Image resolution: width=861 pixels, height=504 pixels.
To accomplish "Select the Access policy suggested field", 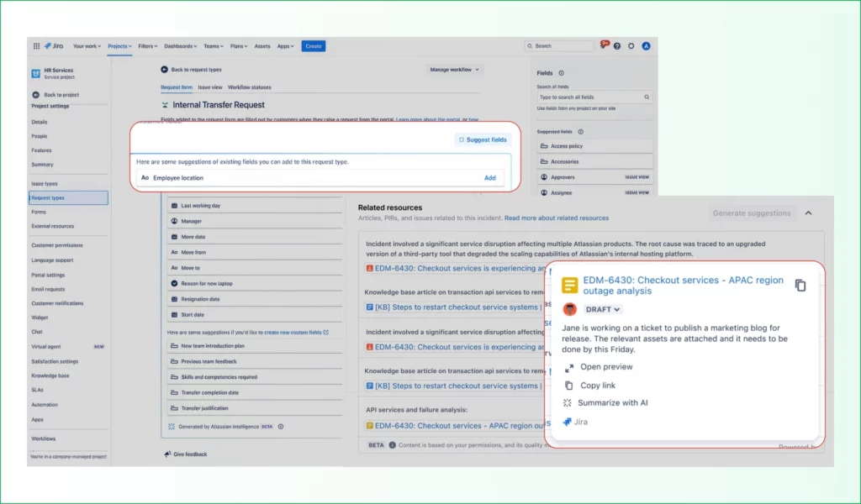I will tap(594, 146).
